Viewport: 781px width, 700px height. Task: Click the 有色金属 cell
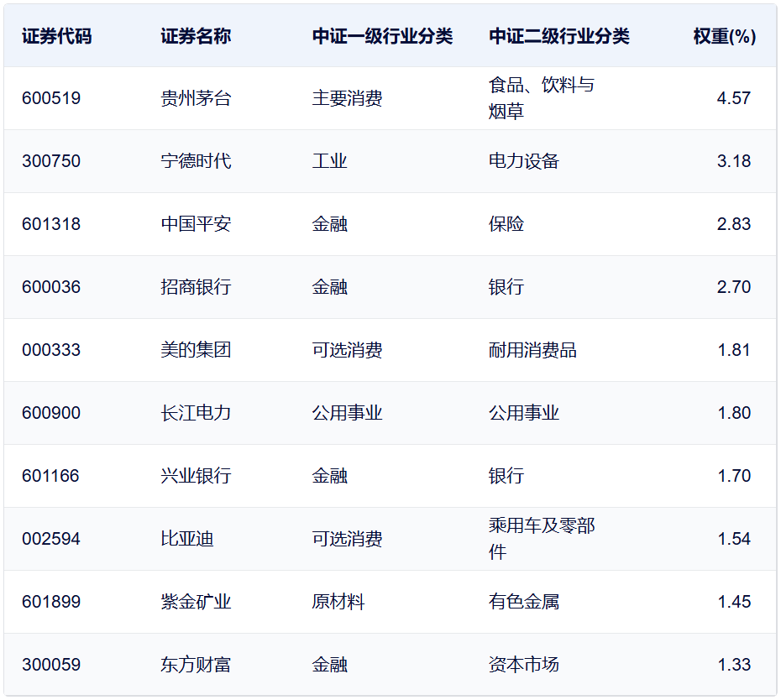tap(524, 602)
